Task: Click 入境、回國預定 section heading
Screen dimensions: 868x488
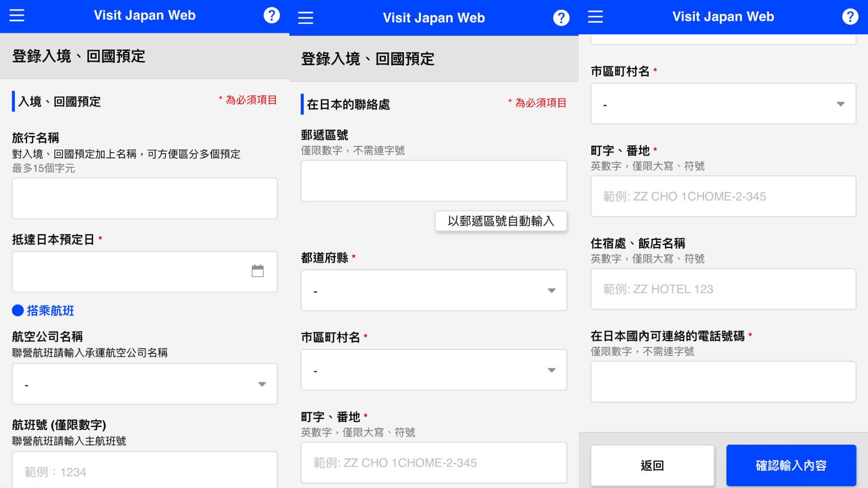Action: [59, 101]
